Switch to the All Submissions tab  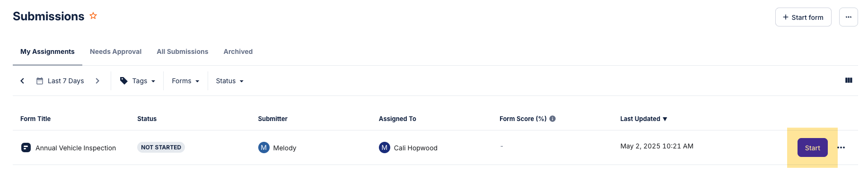coord(183,52)
